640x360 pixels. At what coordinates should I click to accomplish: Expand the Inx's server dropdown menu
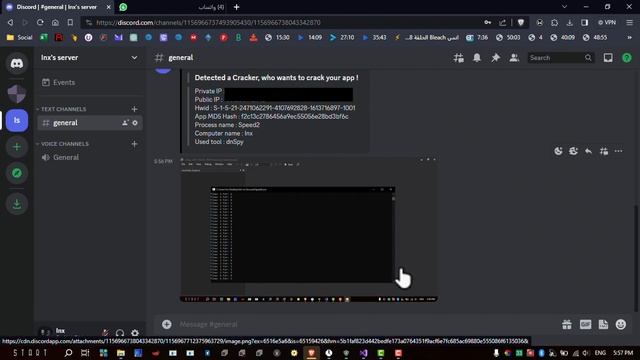(x=134, y=58)
